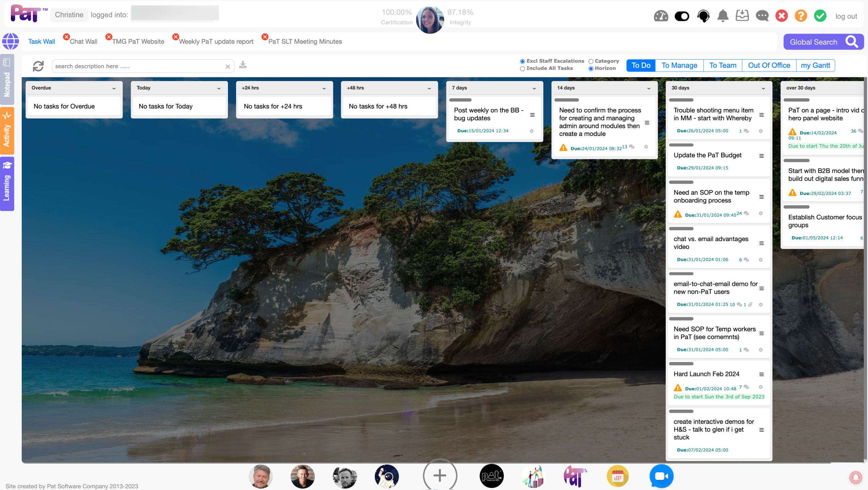Screen dimensions: 868x490
Task: Collapse the Overdue column chevron
Action: [x=114, y=88]
